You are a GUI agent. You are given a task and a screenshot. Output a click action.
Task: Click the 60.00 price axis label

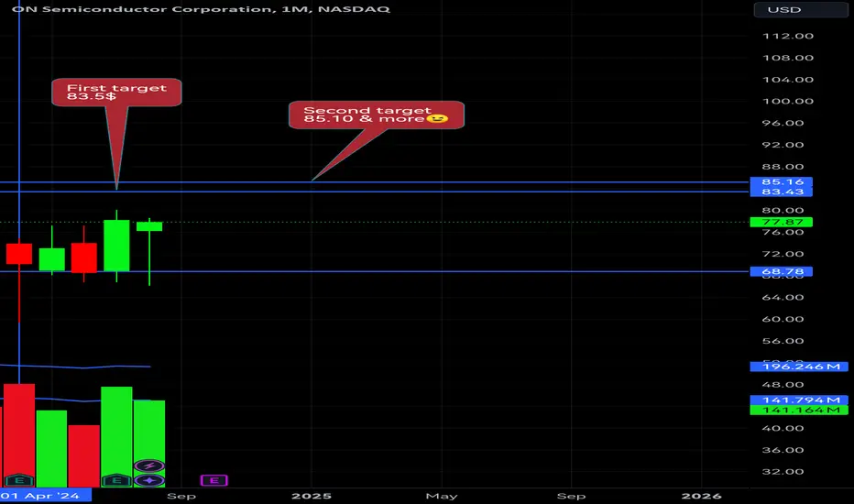783,319
